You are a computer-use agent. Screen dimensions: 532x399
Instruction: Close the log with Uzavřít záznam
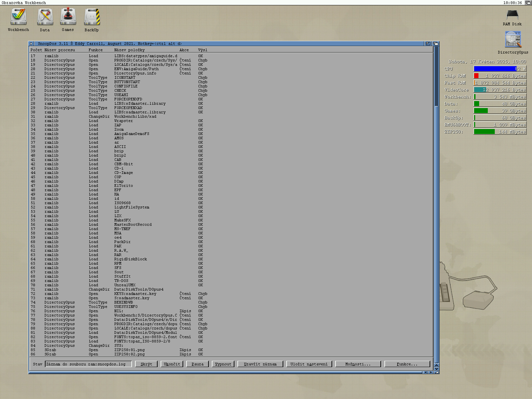260,364
